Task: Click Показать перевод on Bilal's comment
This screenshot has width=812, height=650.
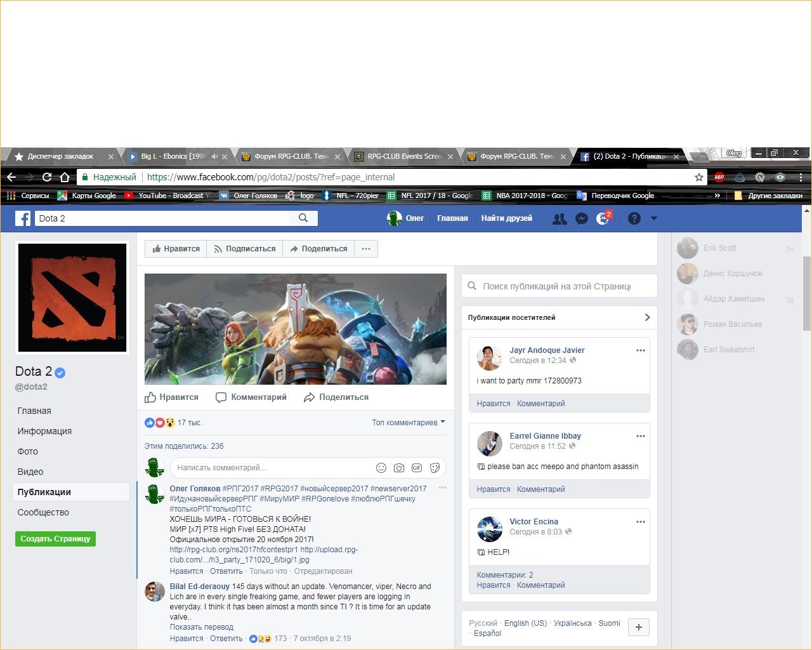Action: coord(201,627)
